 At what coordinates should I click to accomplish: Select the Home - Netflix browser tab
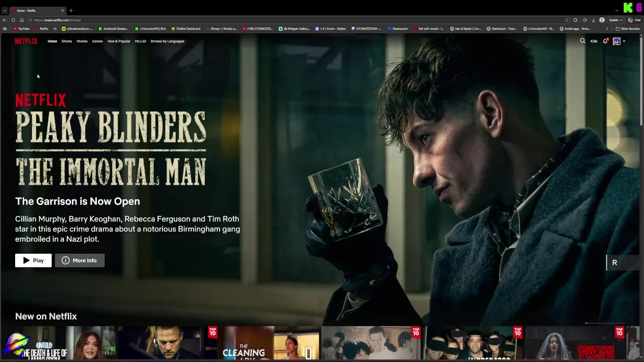pyautogui.click(x=38, y=11)
